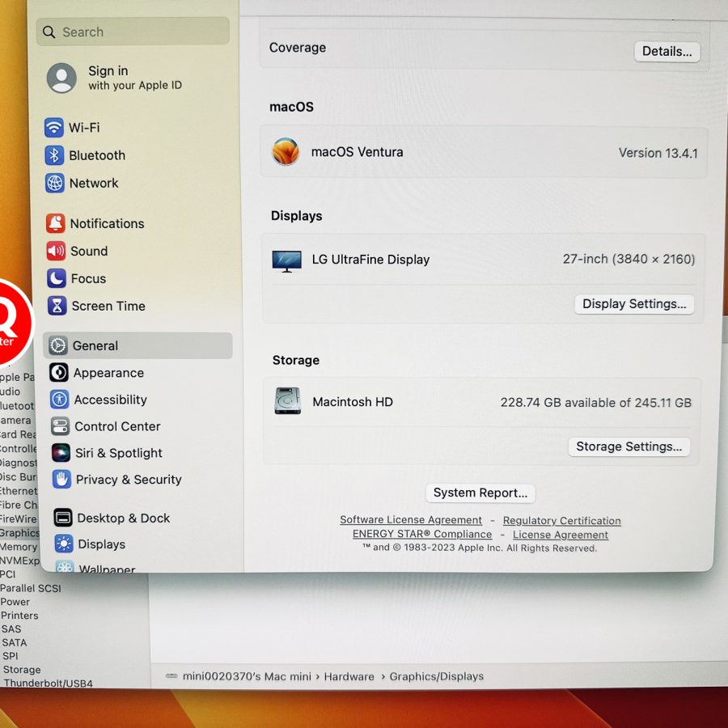Screen dimensions: 728x728
Task: Select Printers in System Report sidebar
Action: tap(19, 616)
